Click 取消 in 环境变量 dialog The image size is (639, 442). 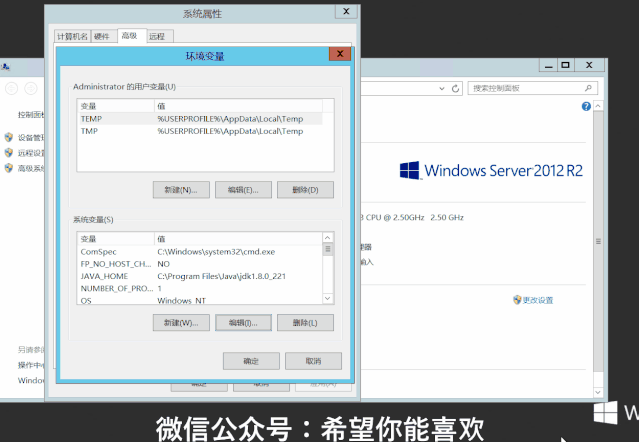pos(313,361)
